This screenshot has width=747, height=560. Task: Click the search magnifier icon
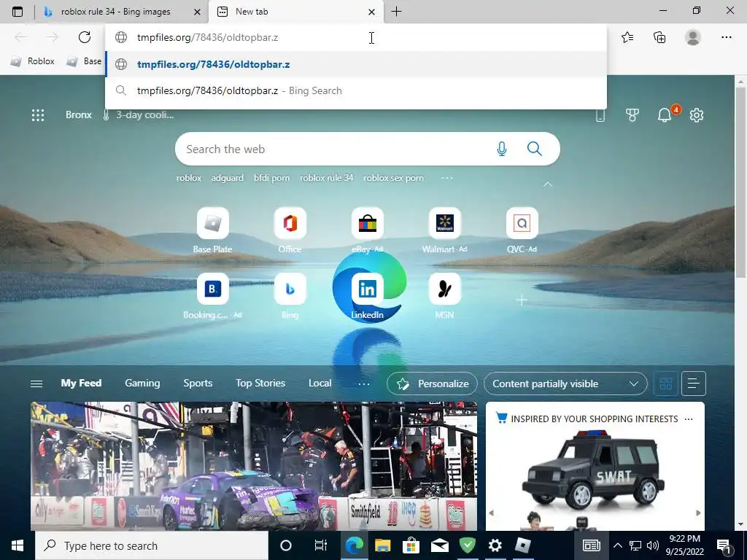(x=535, y=149)
